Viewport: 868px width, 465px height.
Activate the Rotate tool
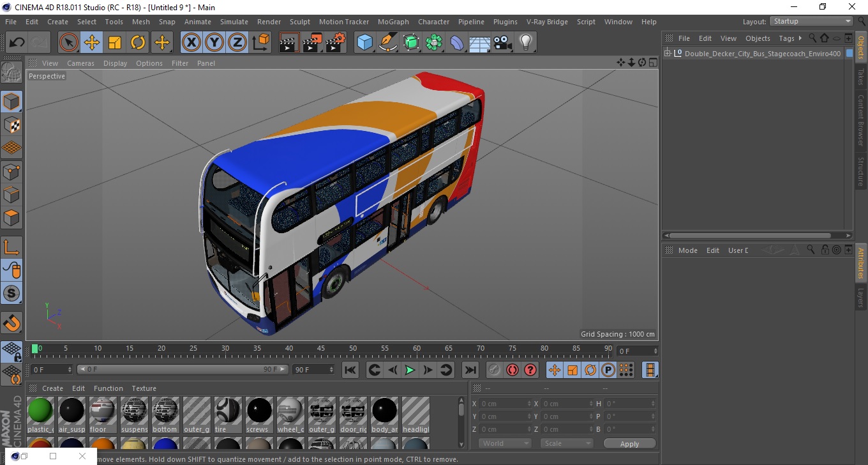138,43
